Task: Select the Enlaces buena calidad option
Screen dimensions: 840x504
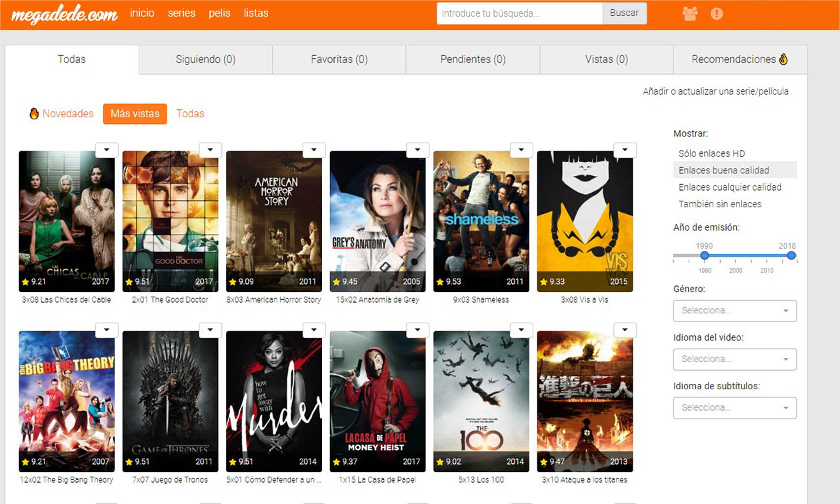Action: pyautogui.click(x=735, y=170)
